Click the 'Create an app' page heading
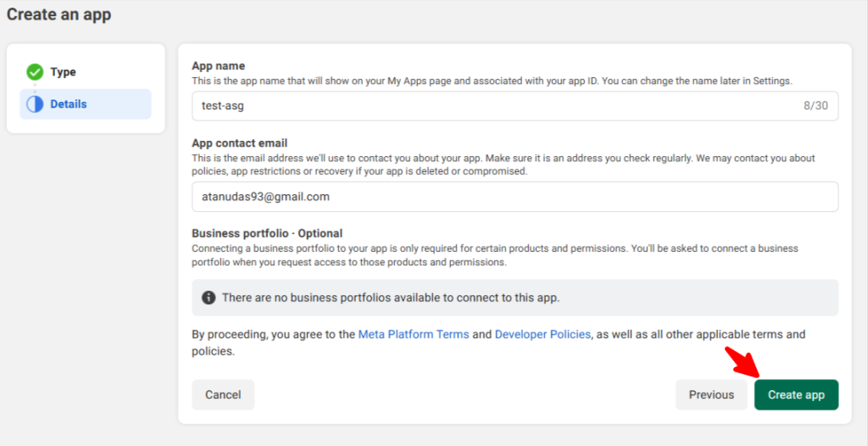 tap(59, 14)
